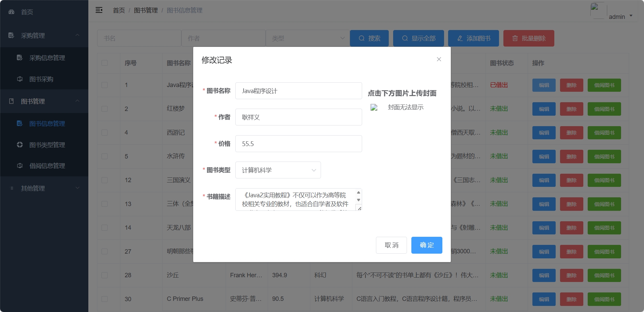
Task: Toggle the select-all header checkbox
Action: [105, 63]
